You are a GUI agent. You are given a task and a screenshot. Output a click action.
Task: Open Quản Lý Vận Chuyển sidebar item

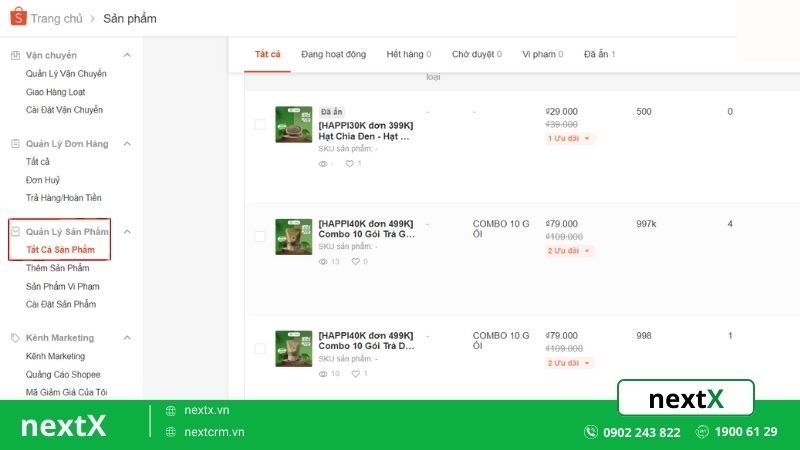pos(66,74)
